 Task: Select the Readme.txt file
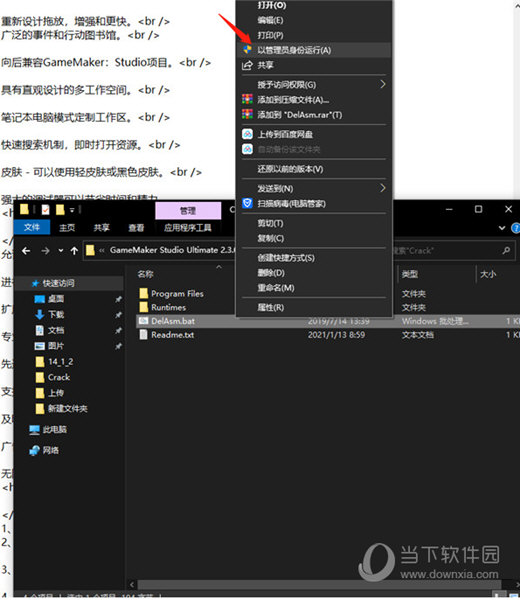tap(173, 335)
